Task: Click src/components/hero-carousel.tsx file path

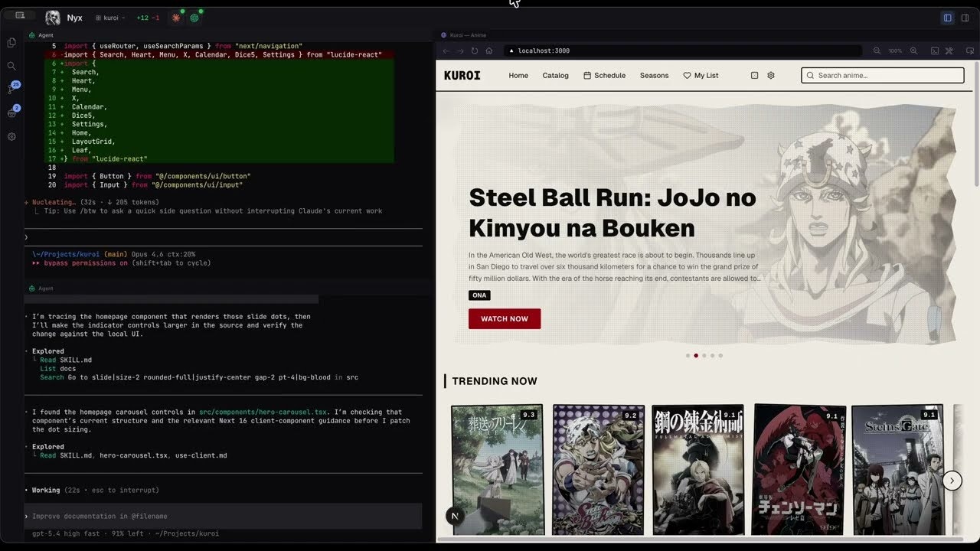Action: coord(263,412)
